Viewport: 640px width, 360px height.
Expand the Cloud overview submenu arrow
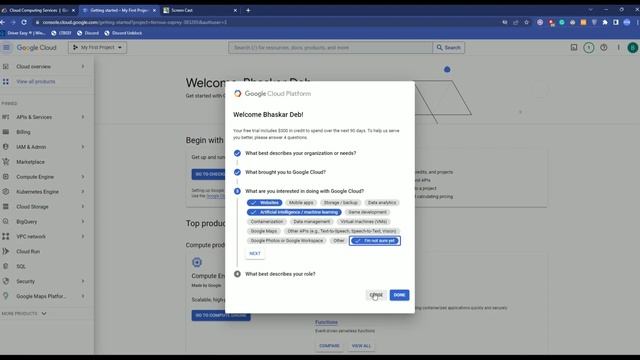coord(83,67)
